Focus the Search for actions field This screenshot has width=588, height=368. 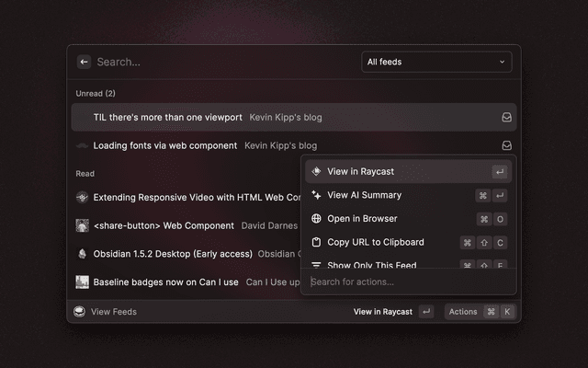pyautogui.click(x=408, y=282)
